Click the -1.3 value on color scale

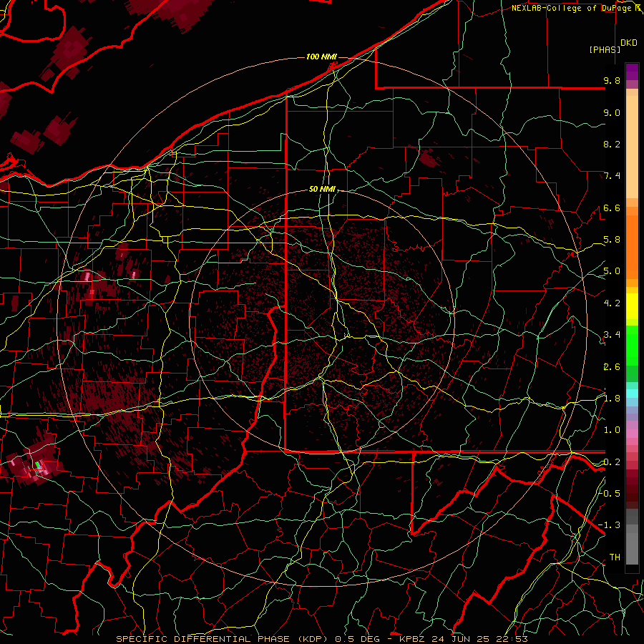pyautogui.click(x=609, y=525)
